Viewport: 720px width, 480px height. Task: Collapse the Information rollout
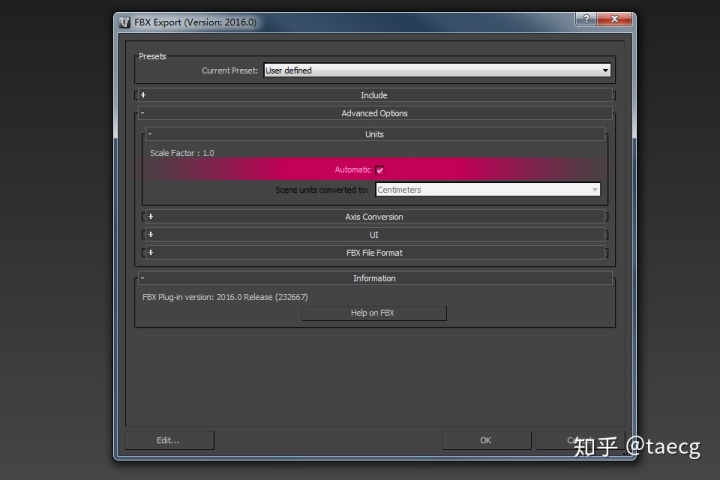pos(374,278)
